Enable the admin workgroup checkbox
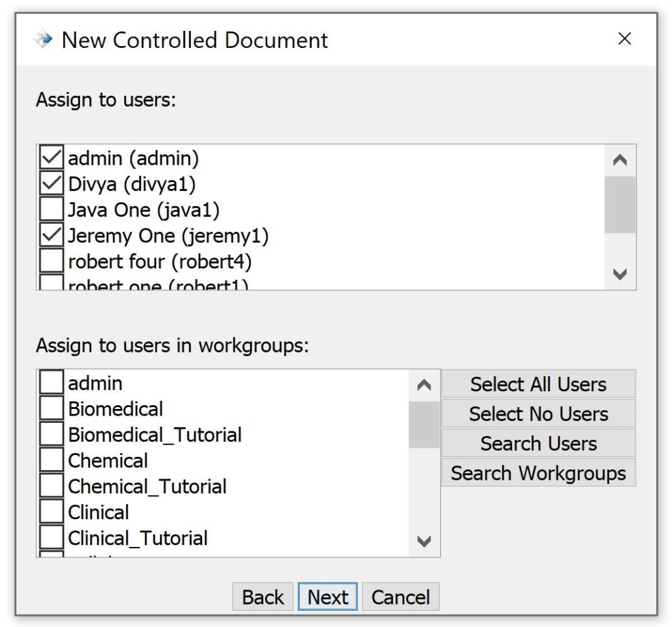The width and height of the screenshot is (672, 627). (x=52, y=383)
